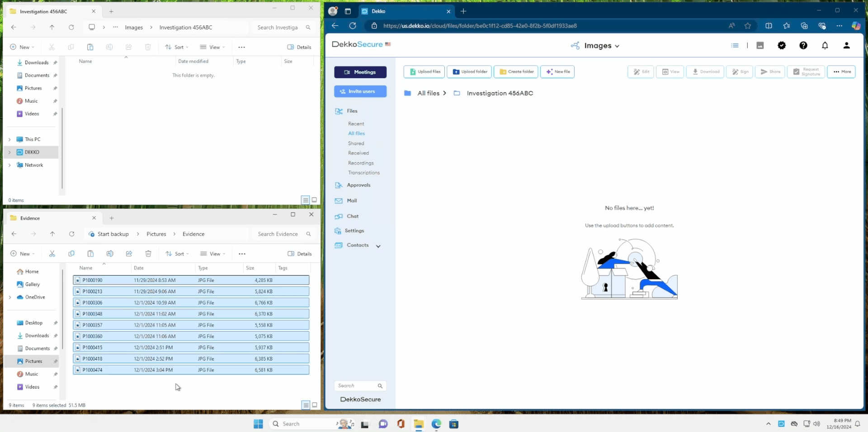Open Settings in Dekko sidebar

point(354,231)
